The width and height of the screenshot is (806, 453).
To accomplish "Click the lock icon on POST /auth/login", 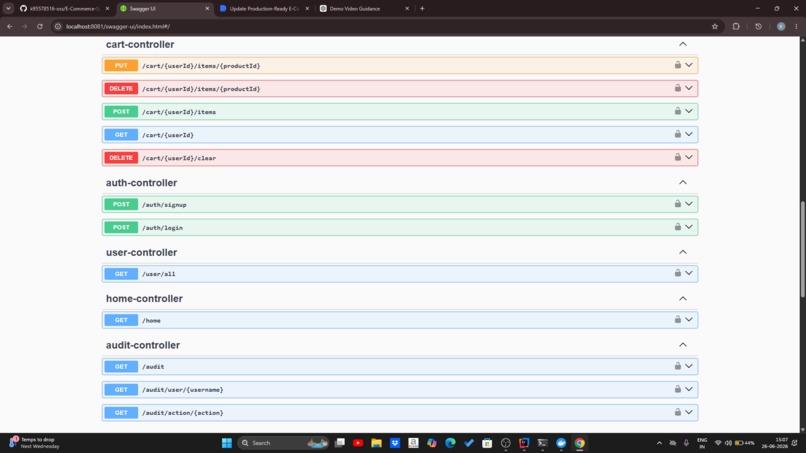I will tap(677, 227).
